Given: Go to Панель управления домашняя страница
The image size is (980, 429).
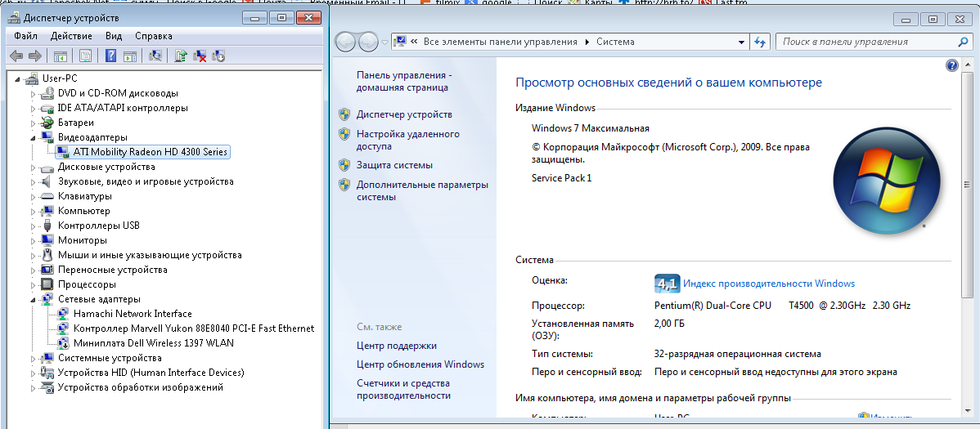Looking at the screenshot, I should pyautogui.click(x=404, y=81).
